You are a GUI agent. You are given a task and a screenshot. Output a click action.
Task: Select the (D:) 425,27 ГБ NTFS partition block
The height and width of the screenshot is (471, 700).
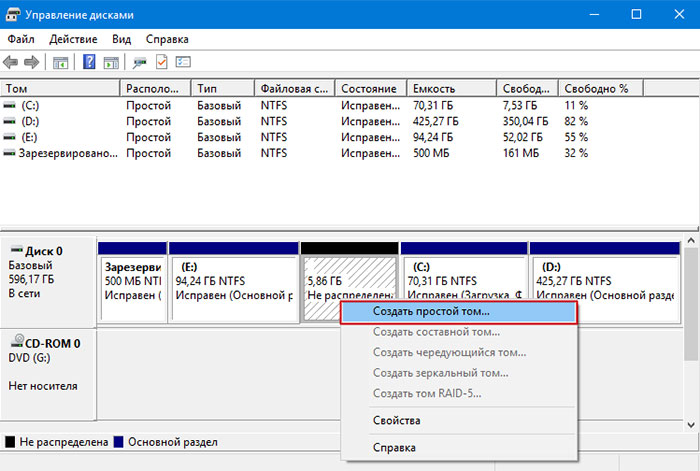(x=605, y=281)
